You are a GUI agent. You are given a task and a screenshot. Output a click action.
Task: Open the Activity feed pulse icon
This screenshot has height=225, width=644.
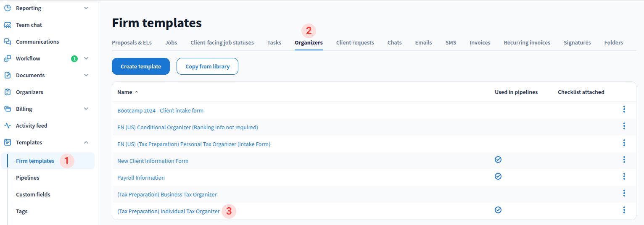click(8, 126)
